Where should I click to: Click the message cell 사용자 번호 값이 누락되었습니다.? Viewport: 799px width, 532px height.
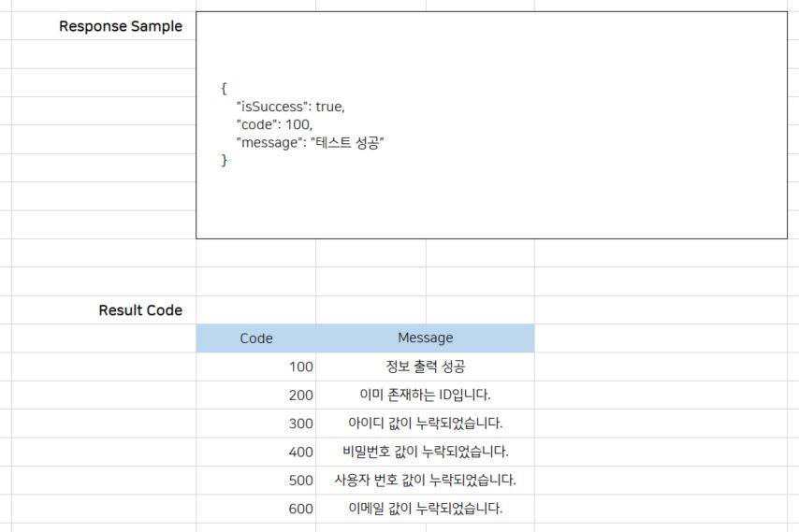[425, 481]
